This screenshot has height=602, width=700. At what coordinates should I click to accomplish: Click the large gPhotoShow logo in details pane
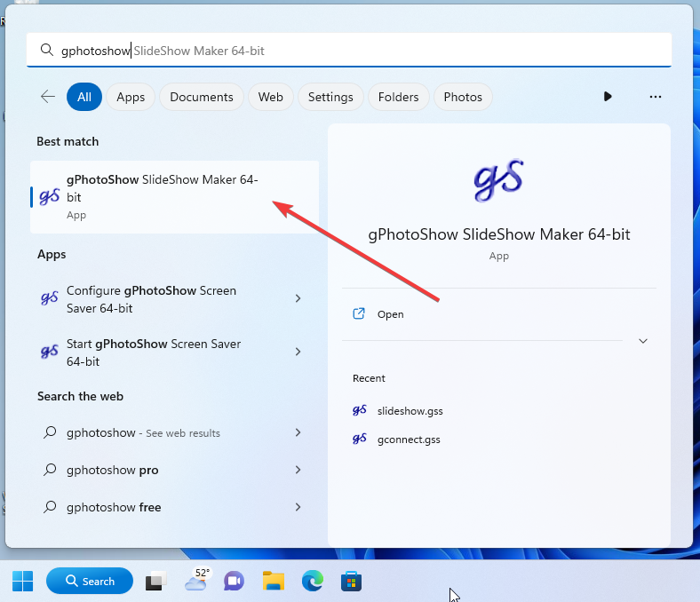[x=498, y=180]
